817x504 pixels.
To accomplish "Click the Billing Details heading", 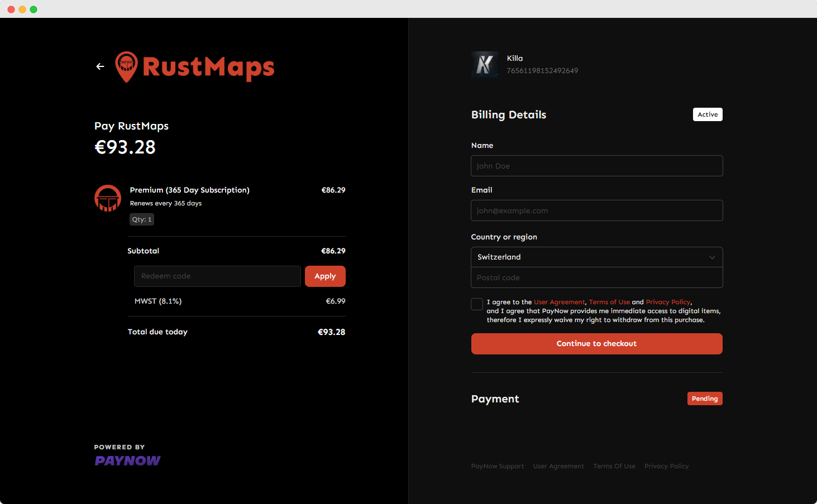I will click(x=509, y=114).
